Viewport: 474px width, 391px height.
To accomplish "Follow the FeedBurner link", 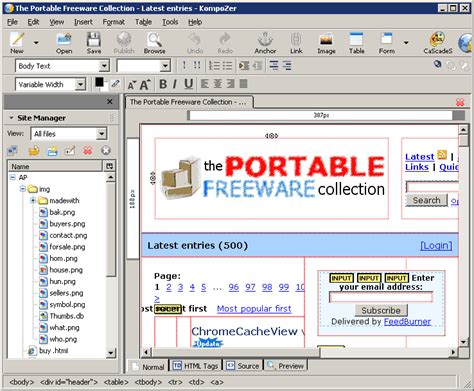I will click(x=407, y=322).
